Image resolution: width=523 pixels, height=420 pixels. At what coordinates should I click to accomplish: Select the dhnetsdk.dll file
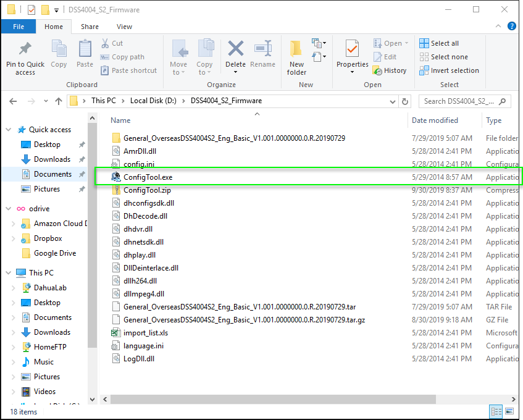(x=143, y=242)
